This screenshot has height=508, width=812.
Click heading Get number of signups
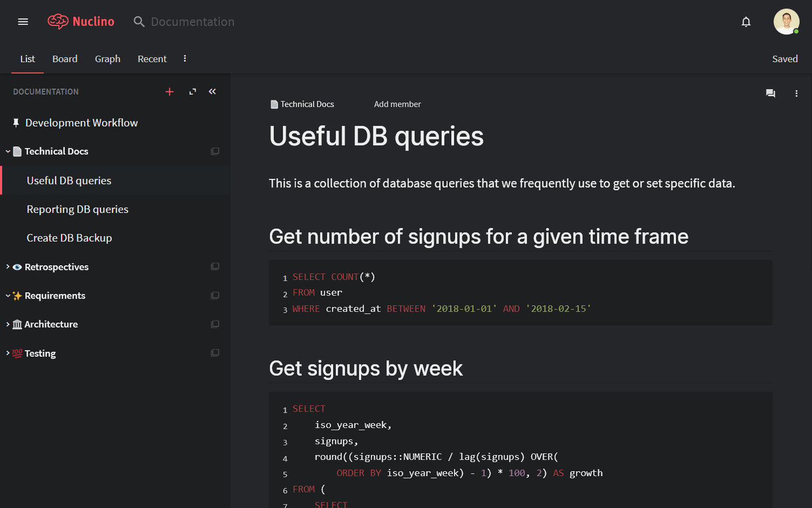[479, 237]
